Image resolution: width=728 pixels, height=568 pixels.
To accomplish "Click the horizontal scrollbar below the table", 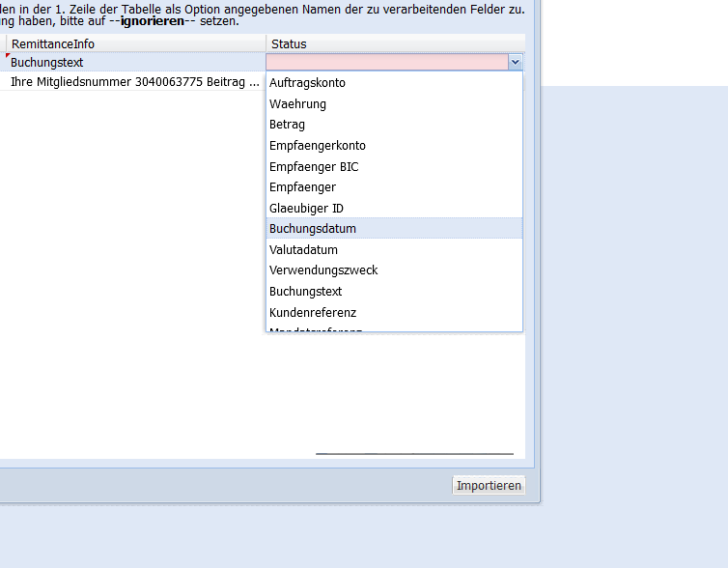I will (414, 453).
